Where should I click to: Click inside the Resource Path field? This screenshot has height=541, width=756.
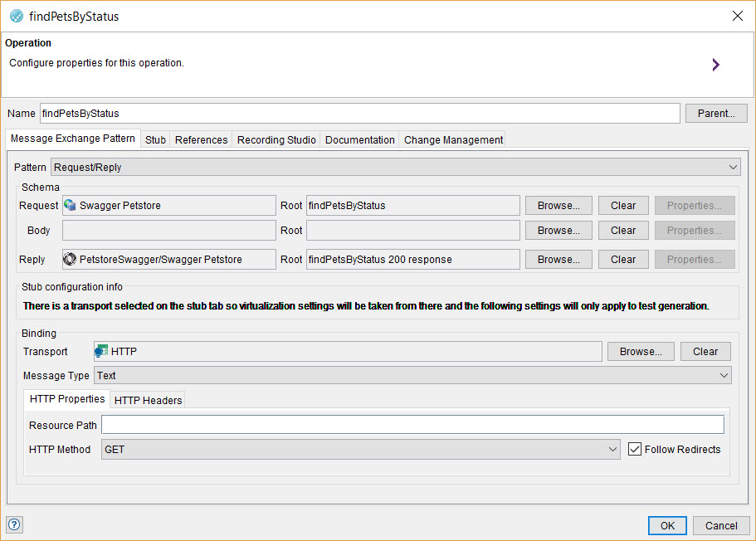(x=412, y=424)
